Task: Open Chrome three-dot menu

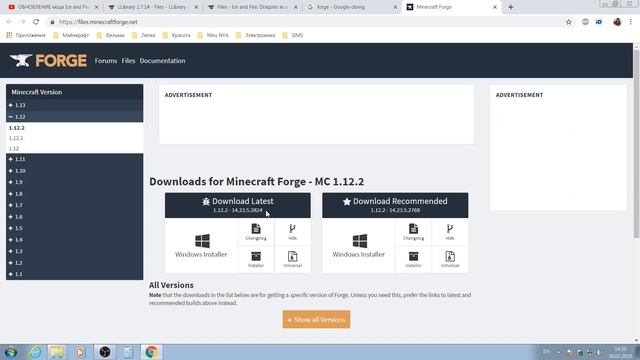Action: coord(631,22)
